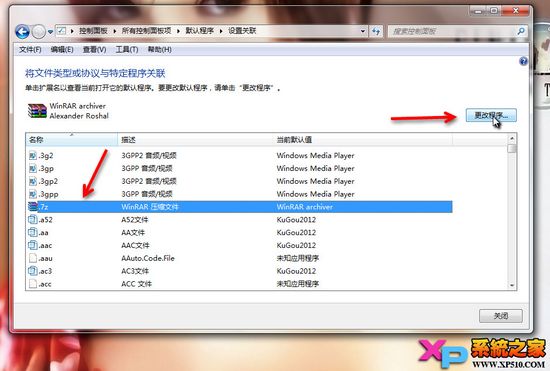Click the 关闭 button
The width and height of the screenshot is (550, 371).
click(501, 316)
